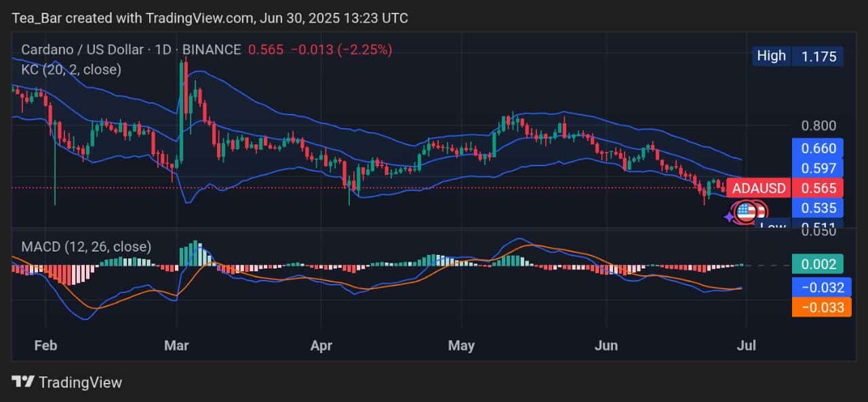Click the Apr label on time axis

point(321,345)
